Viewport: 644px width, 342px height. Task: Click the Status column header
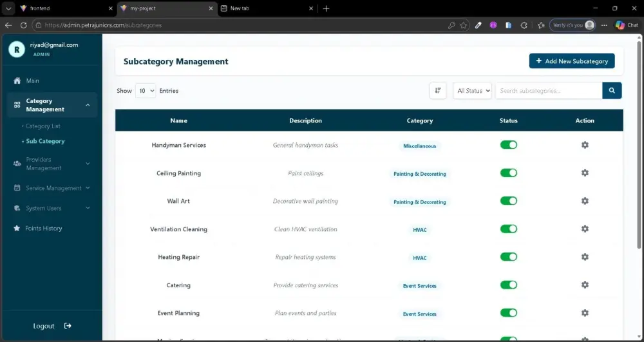coord(509,120)
